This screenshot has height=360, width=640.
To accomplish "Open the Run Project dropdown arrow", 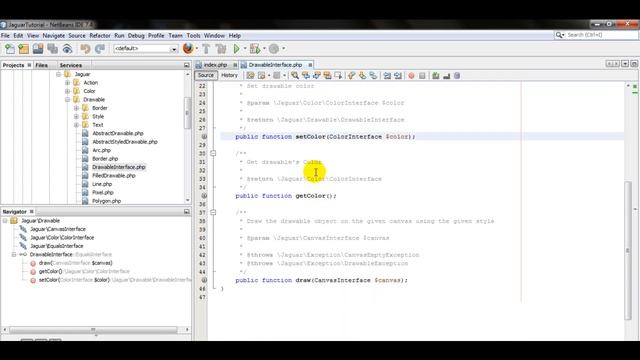I will click(245, 49).
